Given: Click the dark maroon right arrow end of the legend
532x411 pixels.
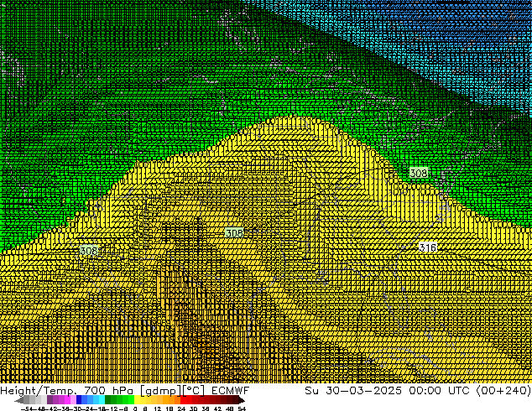Looking at the screenshot, I should (x=242, y=400).
